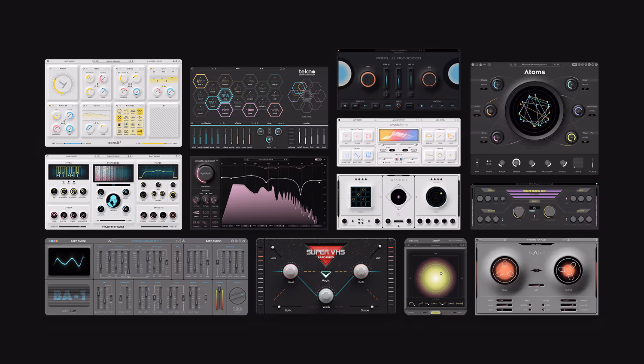The height and width of the screenshot is (364, 644).
Task: Click the Profile dots icon in Atoms
Action: click(489, 163)
